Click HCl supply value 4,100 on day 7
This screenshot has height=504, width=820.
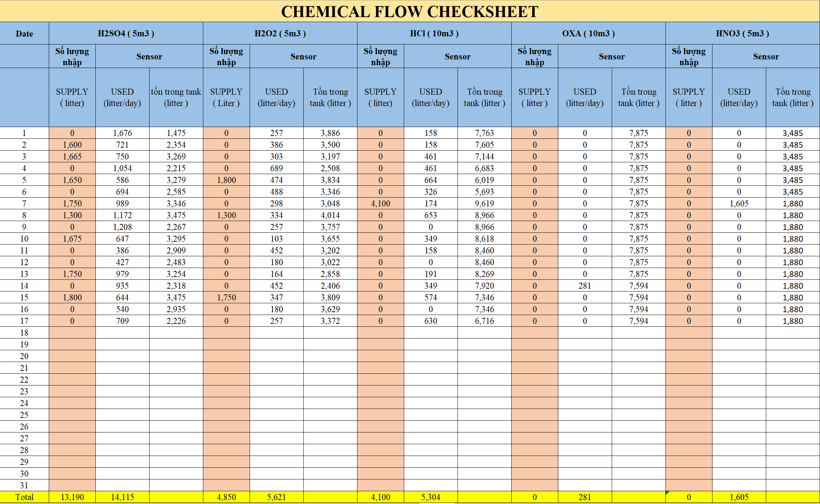(x=381, y=204)
